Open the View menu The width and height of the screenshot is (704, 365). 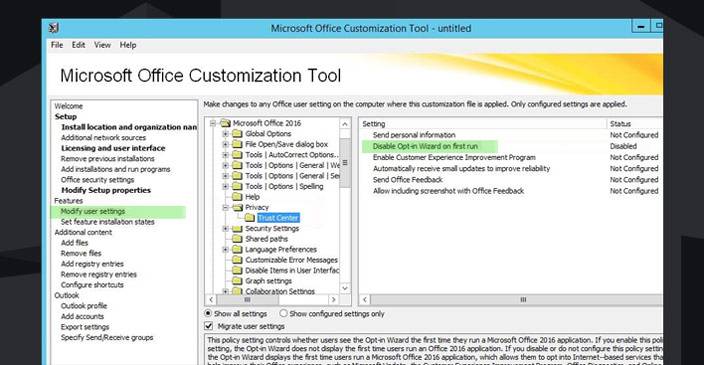102,45
